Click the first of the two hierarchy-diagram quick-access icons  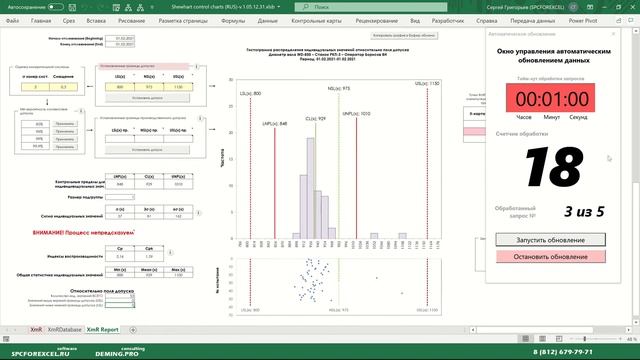click(x=129, y=7)
